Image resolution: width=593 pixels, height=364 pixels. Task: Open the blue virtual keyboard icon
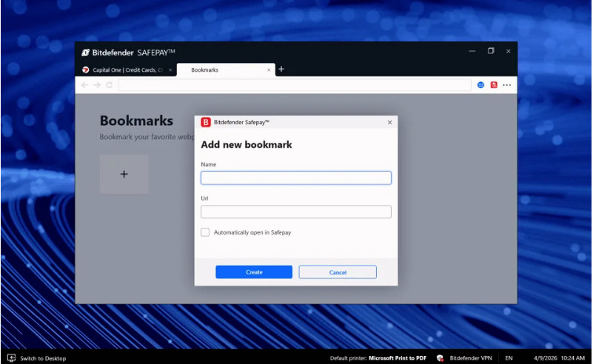480,85
